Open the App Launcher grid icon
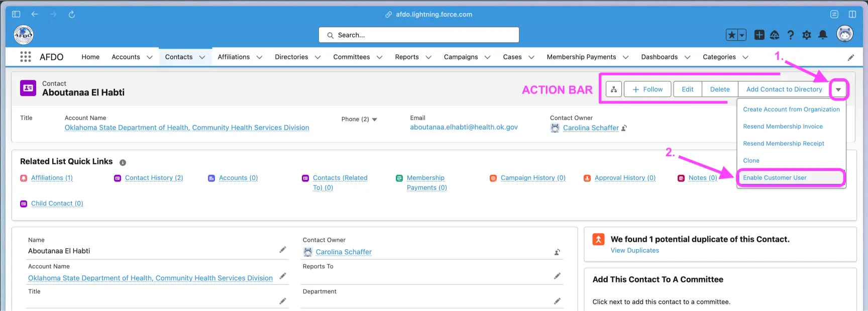This screenshot has height=311, width=868. [x=26, y=57]
